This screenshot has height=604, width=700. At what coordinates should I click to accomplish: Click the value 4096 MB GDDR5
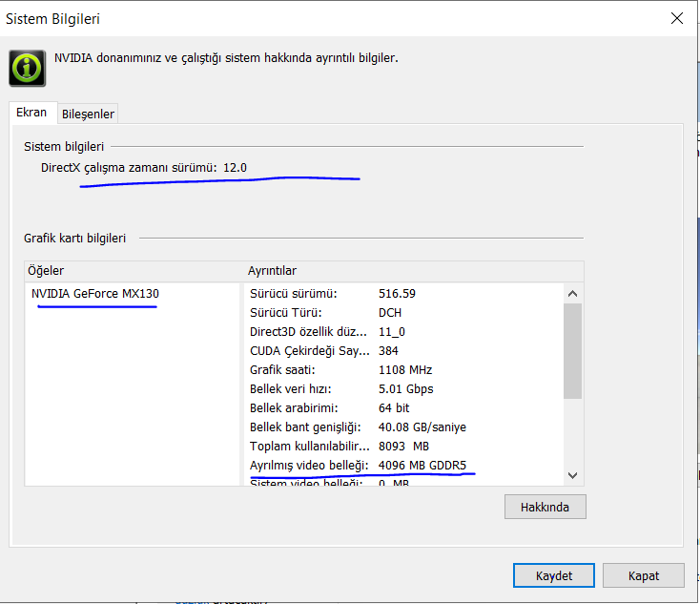coord(422,465)
